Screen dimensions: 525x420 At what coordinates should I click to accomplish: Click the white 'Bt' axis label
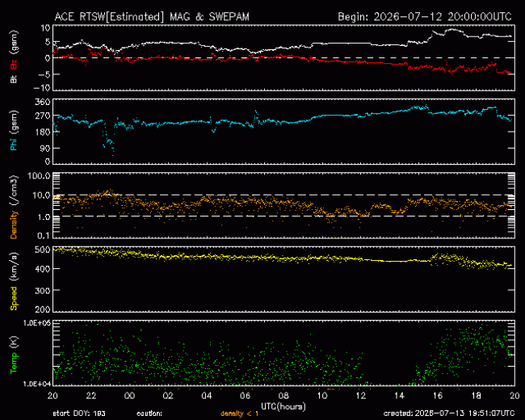tap(14, 79)
